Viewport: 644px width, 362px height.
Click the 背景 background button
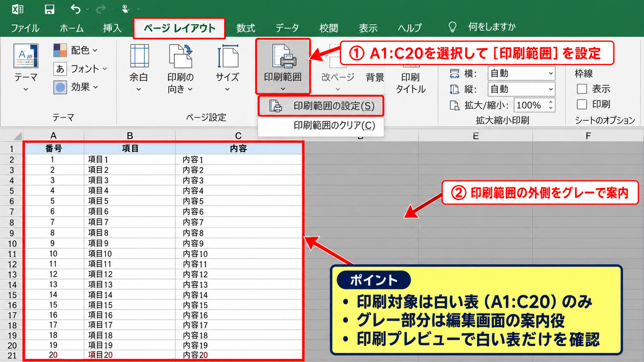point(375,77)
